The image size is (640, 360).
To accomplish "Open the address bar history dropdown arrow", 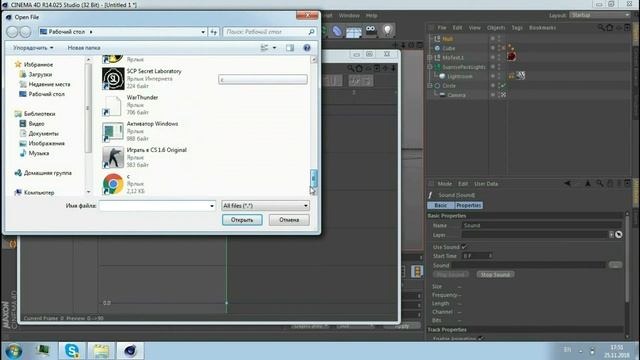I will 203,32.
